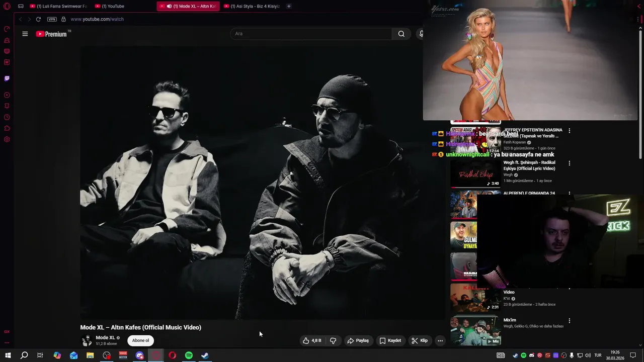Open Opera browser red icon on taskbar

[x=173, y=355]
